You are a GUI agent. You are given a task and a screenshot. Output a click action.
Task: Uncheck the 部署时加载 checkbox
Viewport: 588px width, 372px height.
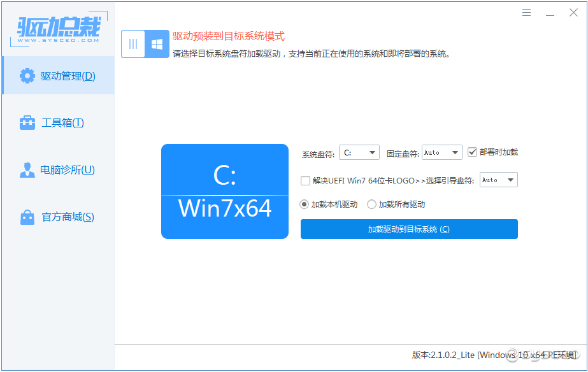click(x=472, y=152)
